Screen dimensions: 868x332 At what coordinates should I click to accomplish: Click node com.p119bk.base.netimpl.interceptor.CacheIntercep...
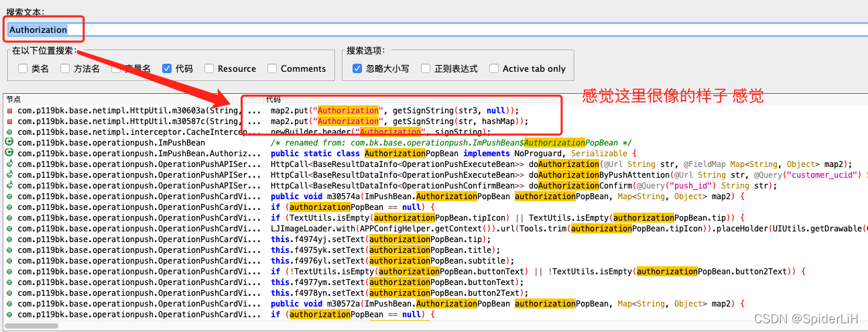point(139,131)
